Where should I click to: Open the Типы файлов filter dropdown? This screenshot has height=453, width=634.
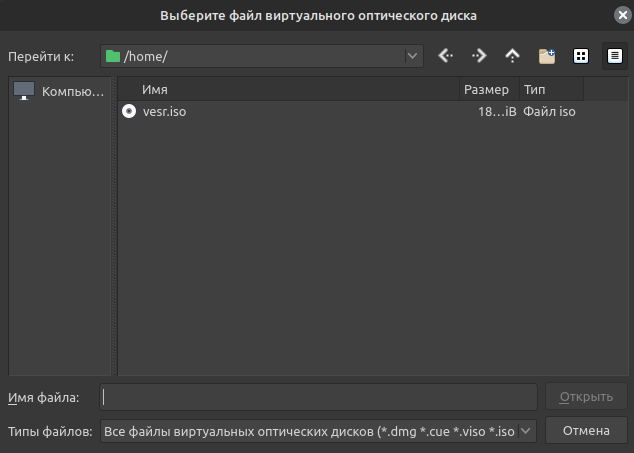click(527, 431)
